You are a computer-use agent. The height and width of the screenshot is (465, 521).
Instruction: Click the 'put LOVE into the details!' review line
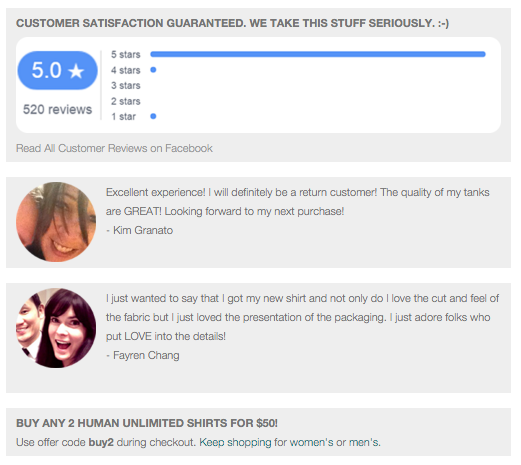(166, 336)
